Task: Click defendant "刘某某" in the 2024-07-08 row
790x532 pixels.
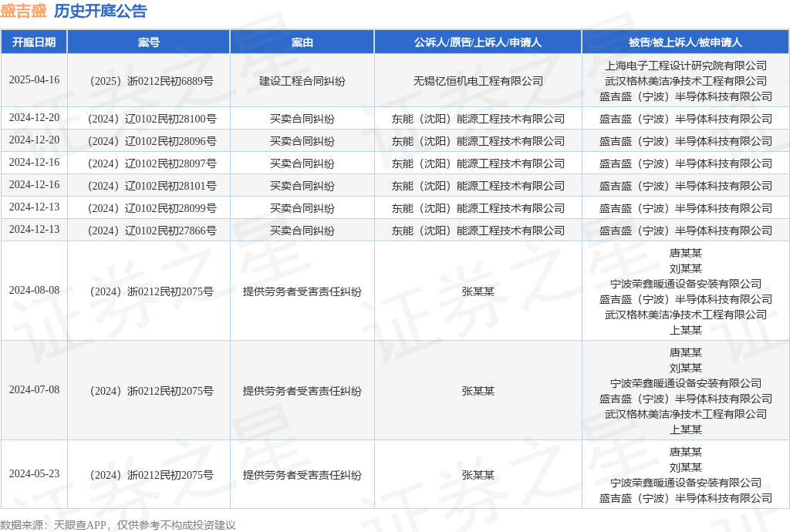Action: (x=686, y=368)
